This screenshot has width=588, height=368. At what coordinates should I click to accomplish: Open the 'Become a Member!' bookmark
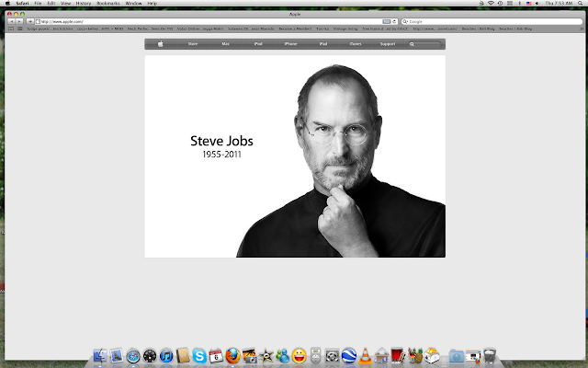295,29
